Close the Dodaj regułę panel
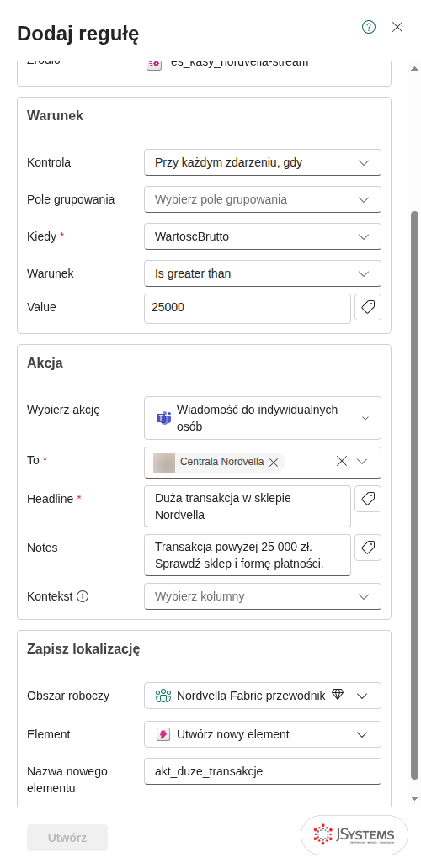 pos(397,27)
